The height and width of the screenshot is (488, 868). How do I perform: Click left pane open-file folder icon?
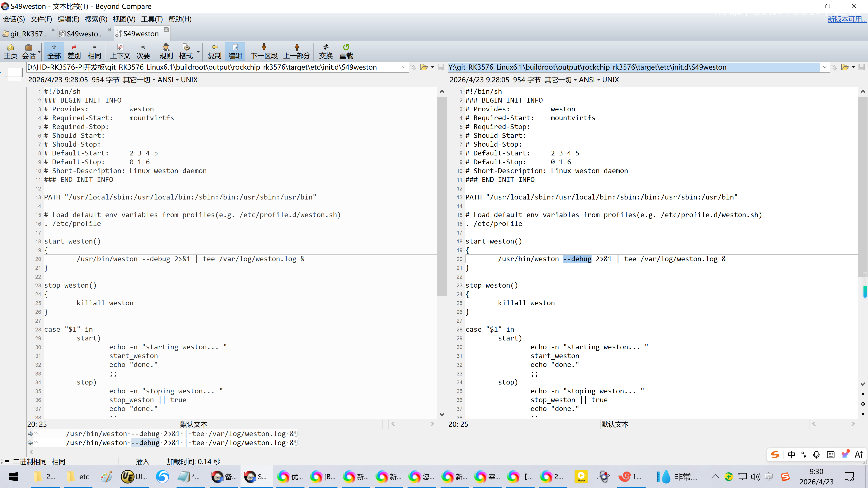[x=424, y=67]
